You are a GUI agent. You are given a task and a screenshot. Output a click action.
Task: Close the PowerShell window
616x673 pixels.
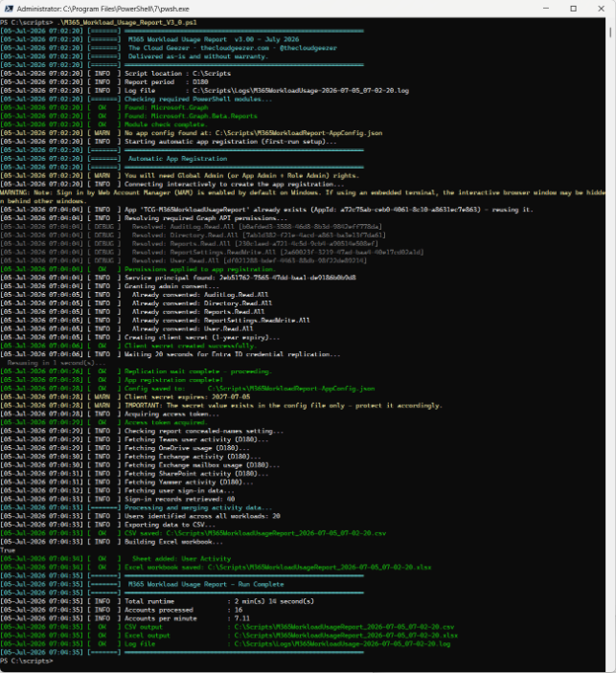tap(601, 9)
